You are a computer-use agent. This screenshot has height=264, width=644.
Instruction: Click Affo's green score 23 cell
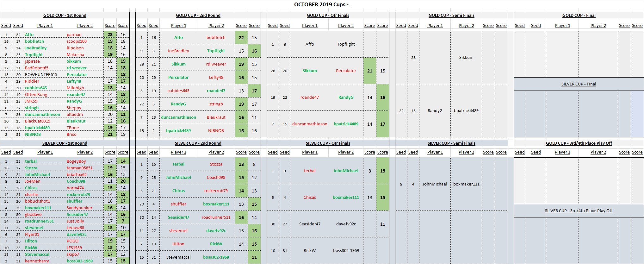tap(110, 35)
